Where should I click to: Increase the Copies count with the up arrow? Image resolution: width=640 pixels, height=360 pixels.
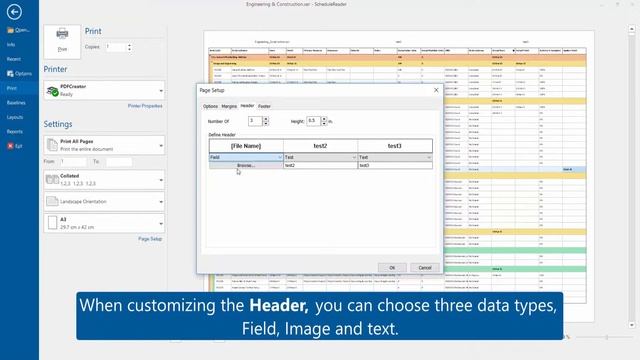[x=129, y=45]
